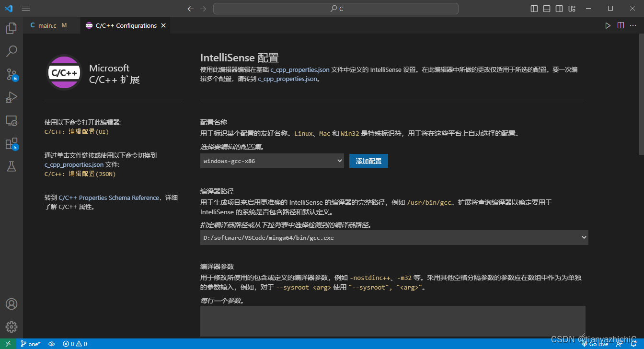Click the VS Code logo icon
Image resolution: width=644 pixels, height=349 pixels.
[x=9, y=8]
